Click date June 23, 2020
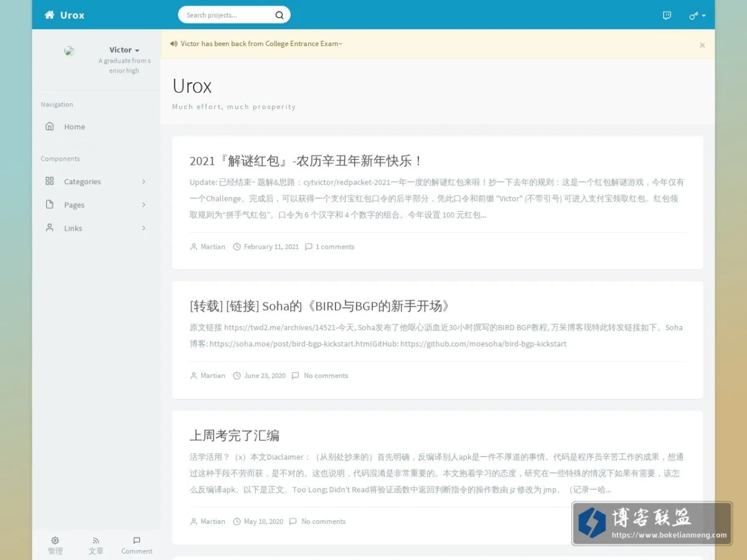 [265, 376]
